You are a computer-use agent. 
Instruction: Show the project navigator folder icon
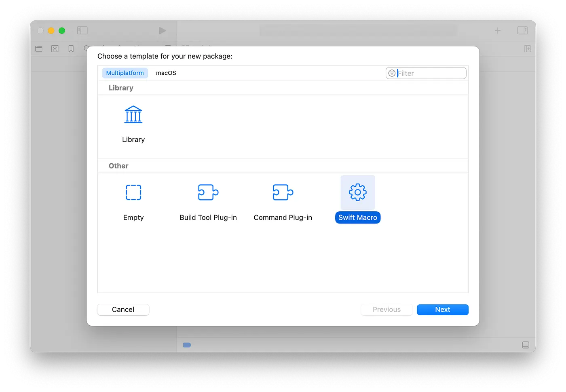[39, 49]
